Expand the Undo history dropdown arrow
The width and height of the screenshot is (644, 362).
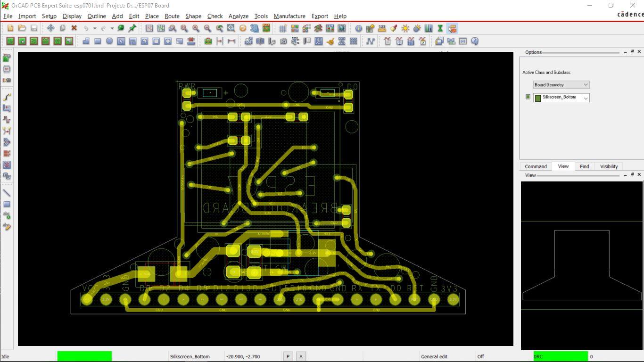(x=94, y=28)
